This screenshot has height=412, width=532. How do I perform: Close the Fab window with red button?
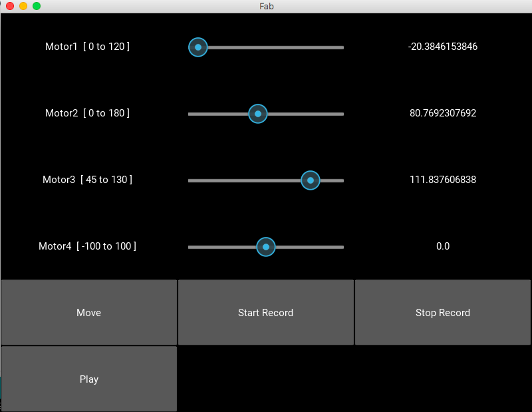click(x=10, y=6)
